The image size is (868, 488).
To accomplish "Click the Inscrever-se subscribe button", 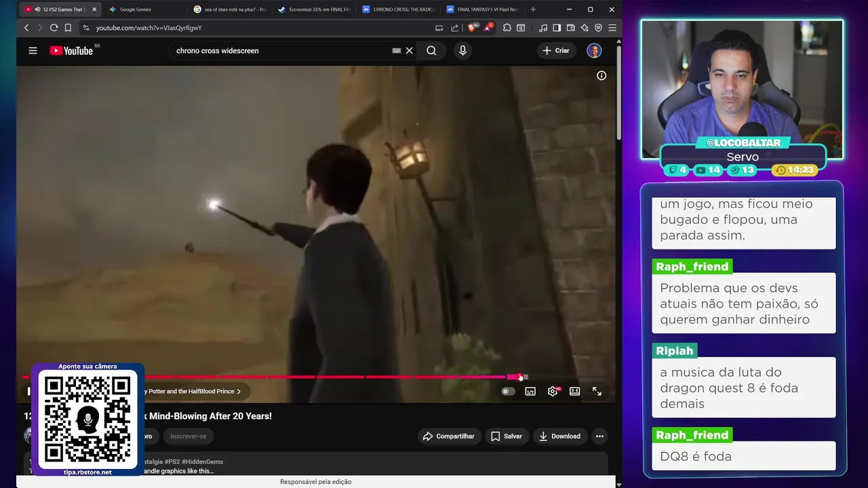I will pos(189,436).
